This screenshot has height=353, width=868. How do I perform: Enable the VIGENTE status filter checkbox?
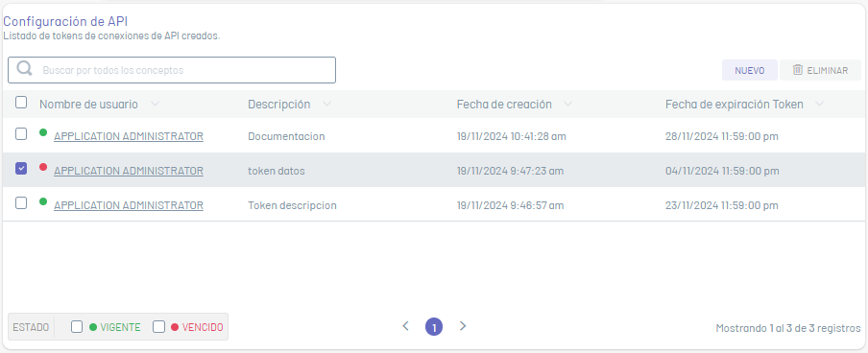(77, 327)
